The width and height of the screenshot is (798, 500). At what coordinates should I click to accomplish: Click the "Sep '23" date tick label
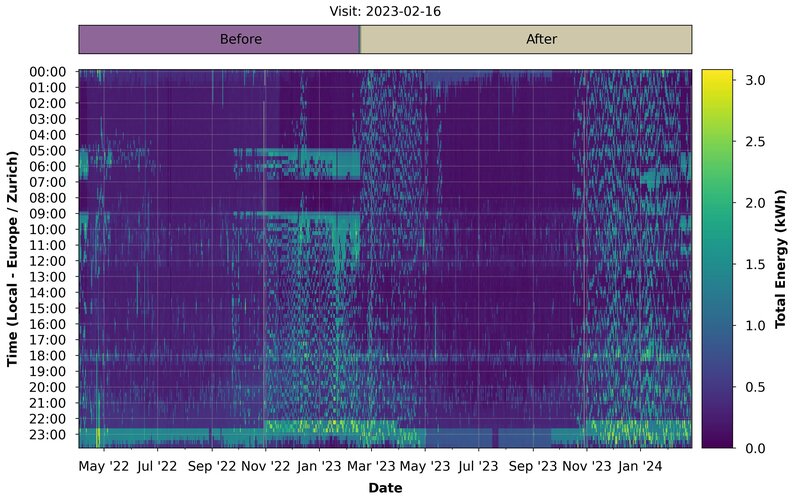(x=533, y=466)
